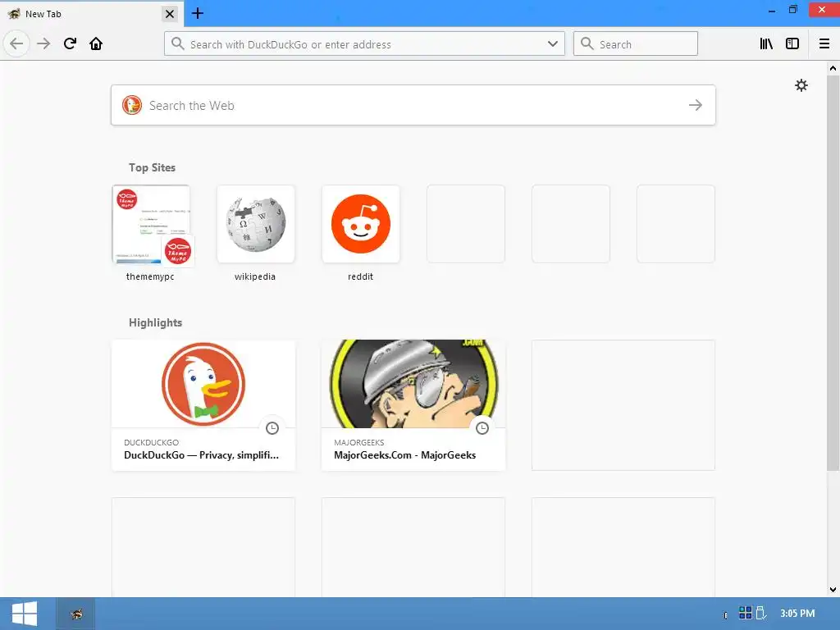Open the reddit top site tile
This screenshot has height=630, width=840.
[361, 224]
